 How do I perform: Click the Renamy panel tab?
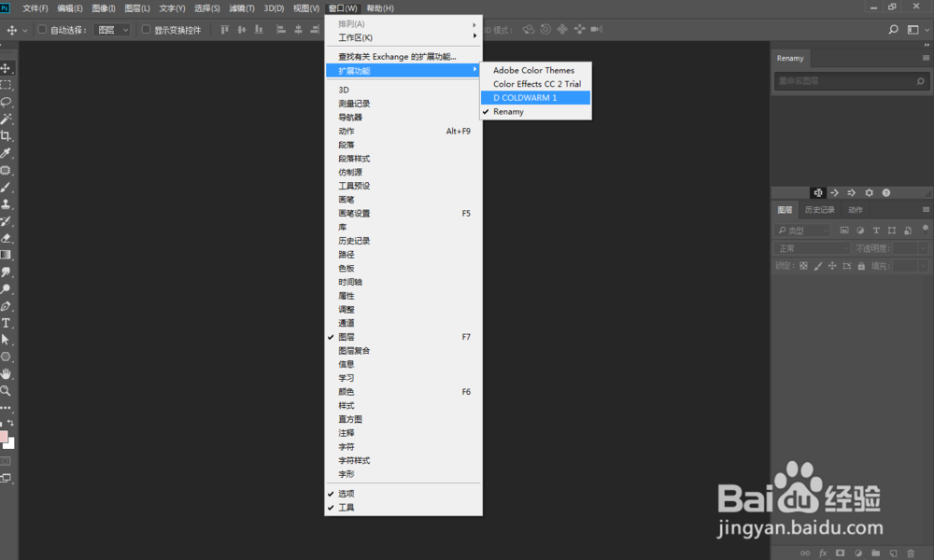(790, 58)
